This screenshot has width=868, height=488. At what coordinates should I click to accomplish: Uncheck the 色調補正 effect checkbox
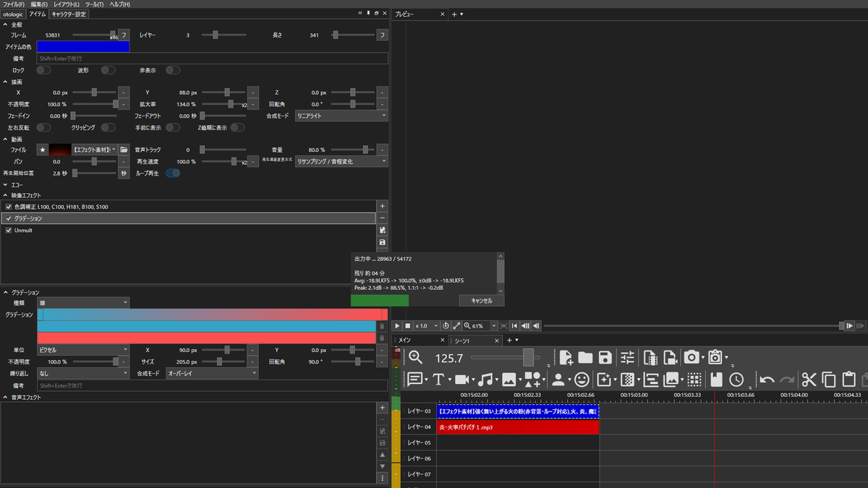pyautogui.click(x=9, y=207)
